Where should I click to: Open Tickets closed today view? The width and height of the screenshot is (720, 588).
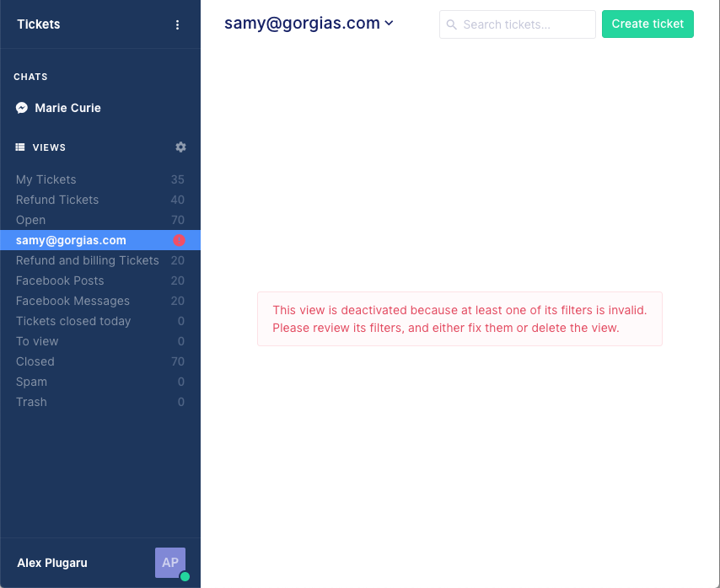pos(100,321)
